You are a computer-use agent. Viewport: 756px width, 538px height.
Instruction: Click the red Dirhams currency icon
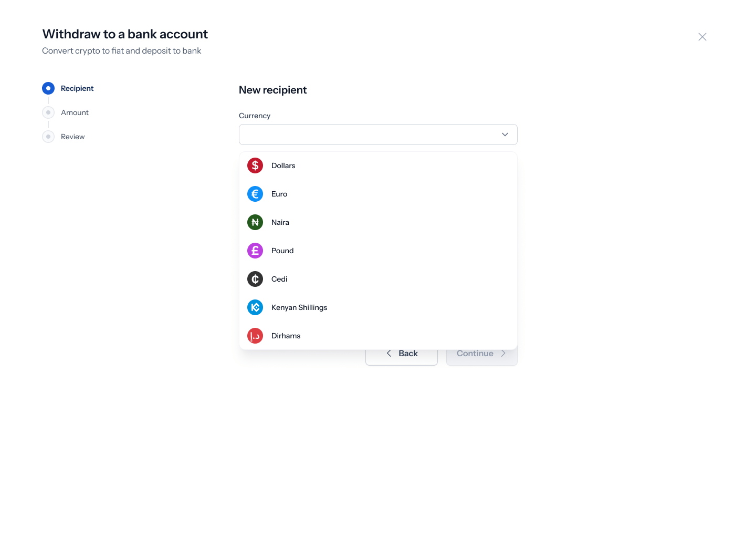click(255, 336)
